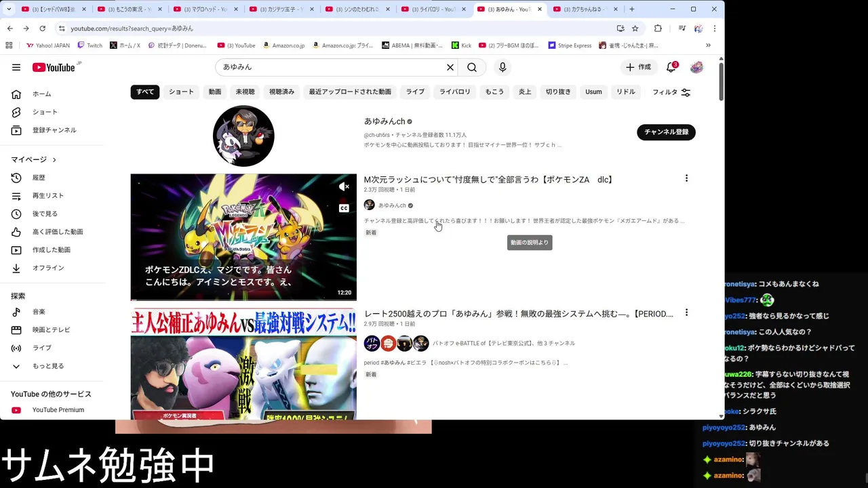The width and height of the screenshot is (868, 488).
Task: Open a new browser tab with plus
Action: [x=631, y=9]
